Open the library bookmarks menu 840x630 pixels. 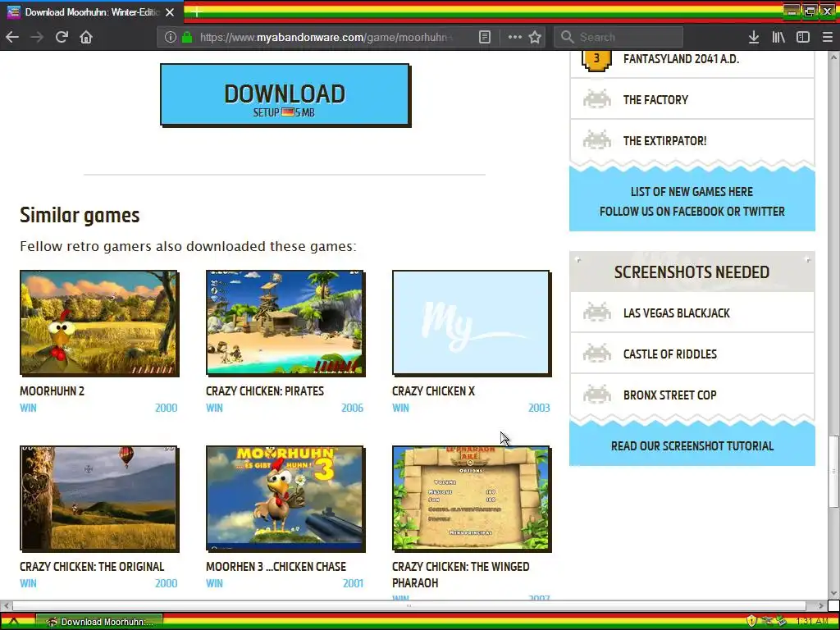(778, 37)
